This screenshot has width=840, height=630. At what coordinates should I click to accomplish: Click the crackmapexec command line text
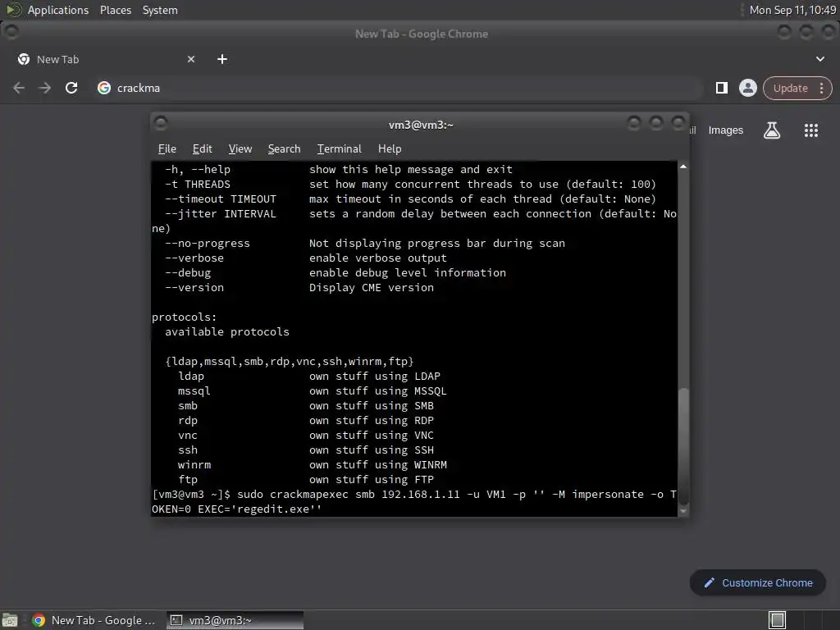414,501
